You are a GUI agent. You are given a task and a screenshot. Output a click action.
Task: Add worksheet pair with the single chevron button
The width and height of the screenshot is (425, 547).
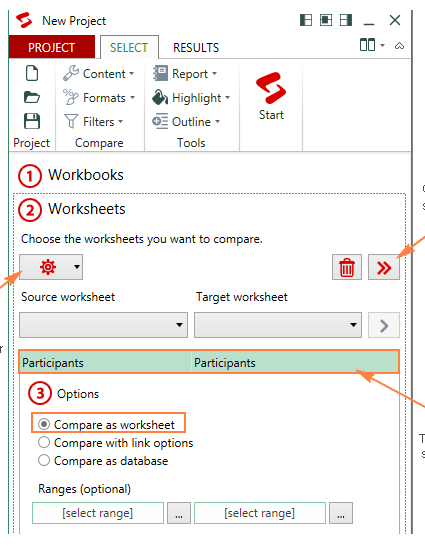384,325
